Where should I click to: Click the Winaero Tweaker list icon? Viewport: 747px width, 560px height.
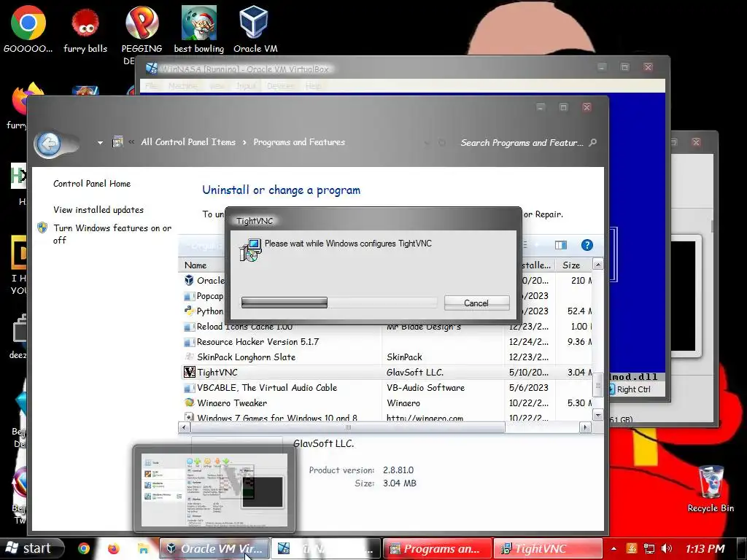click(x=190, y=402)
